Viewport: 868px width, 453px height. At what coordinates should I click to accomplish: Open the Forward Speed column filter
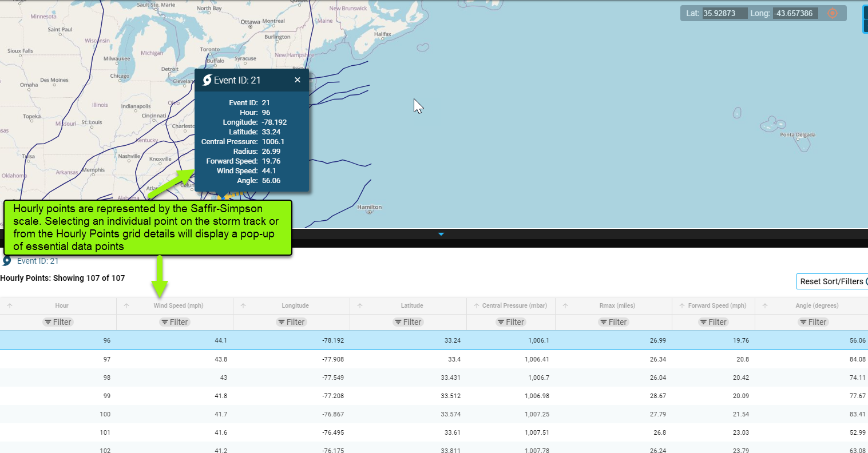click(x=713, y=322)
